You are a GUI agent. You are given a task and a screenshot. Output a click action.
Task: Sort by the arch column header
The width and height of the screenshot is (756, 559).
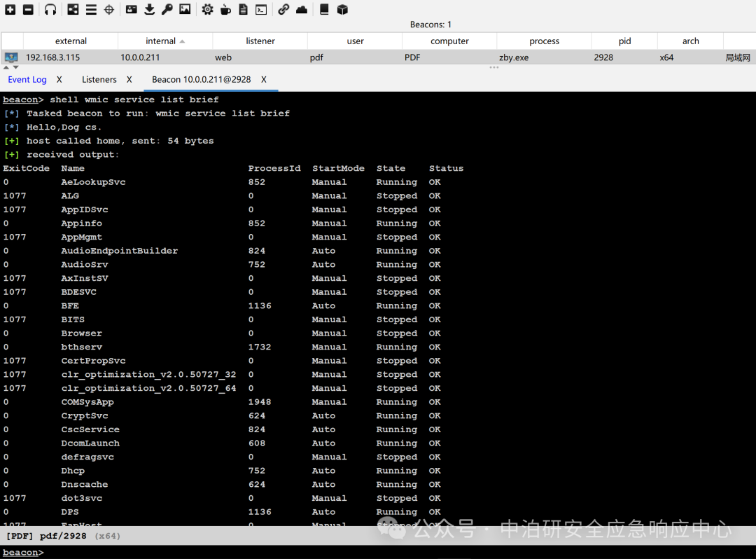[690, 41]
